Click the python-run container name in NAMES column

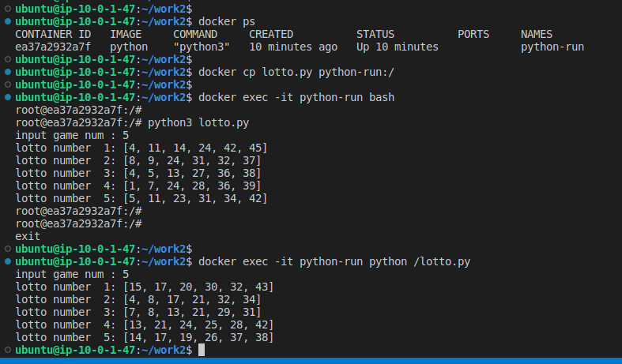(552, 47)
